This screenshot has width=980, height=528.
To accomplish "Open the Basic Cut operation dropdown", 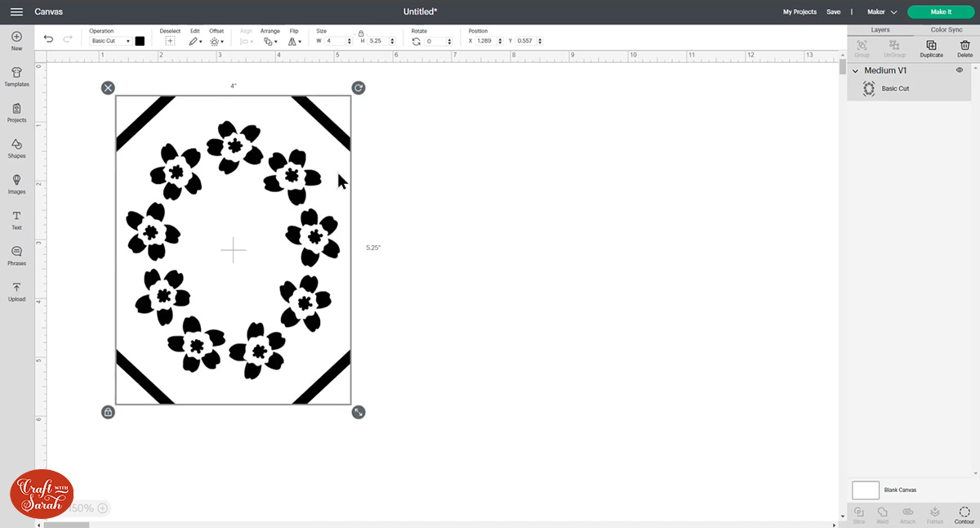I will (x=109, y=39).
